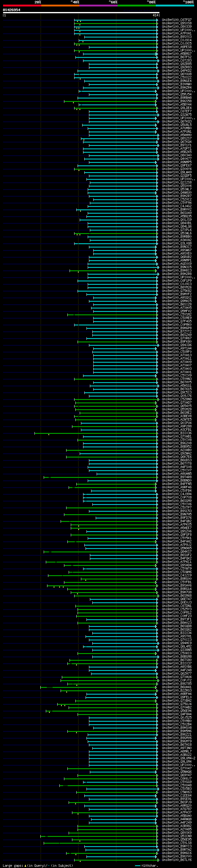The width and height of the screenshot is (197, 868).
Task: Click the cyan ~100% identity legend bar
Action: [175, 6]
